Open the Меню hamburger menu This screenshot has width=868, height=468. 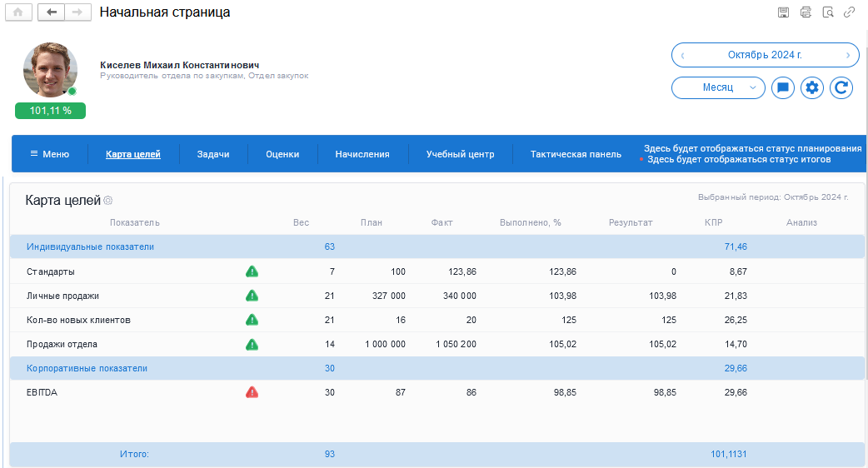(x=49, y=154)
